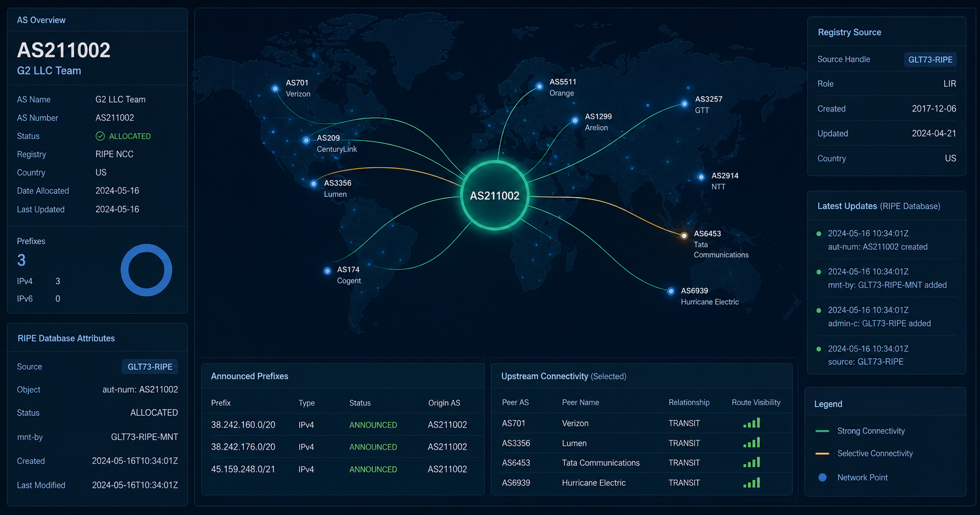This screenshot has height=515, width=980.
Task: Click the AS5511 Orange node on map
Action: coord(540,87)
